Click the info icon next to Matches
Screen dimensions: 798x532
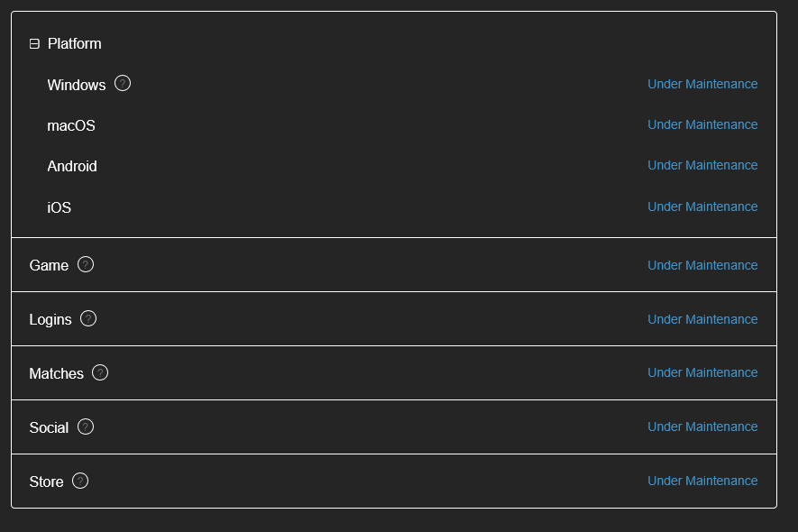point(100,372)
